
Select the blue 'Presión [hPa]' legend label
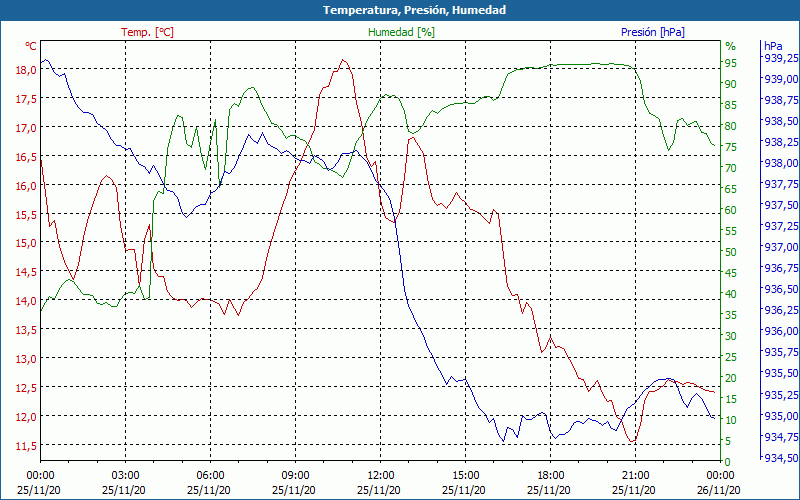pos(653,32)
